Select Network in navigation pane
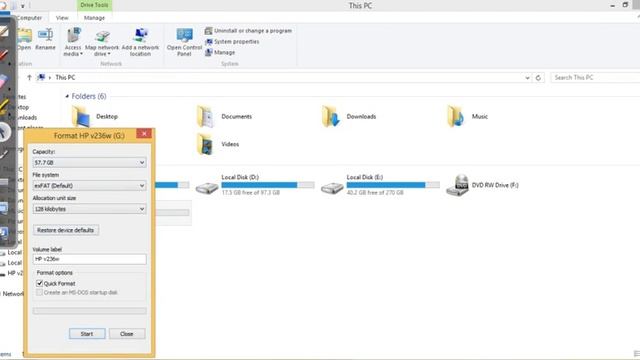 12,294
